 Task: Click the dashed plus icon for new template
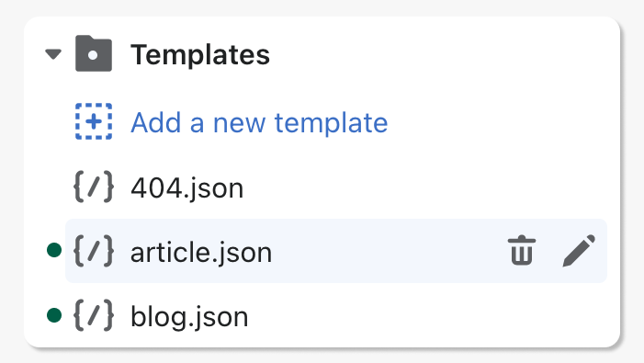click(94, 121)
